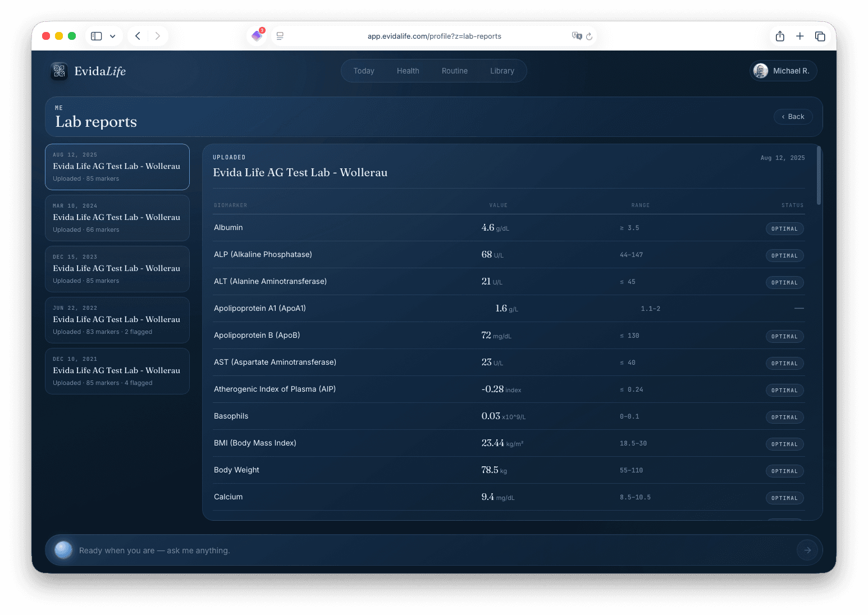Click the EvidaLife logo icon

pos(59,71)
